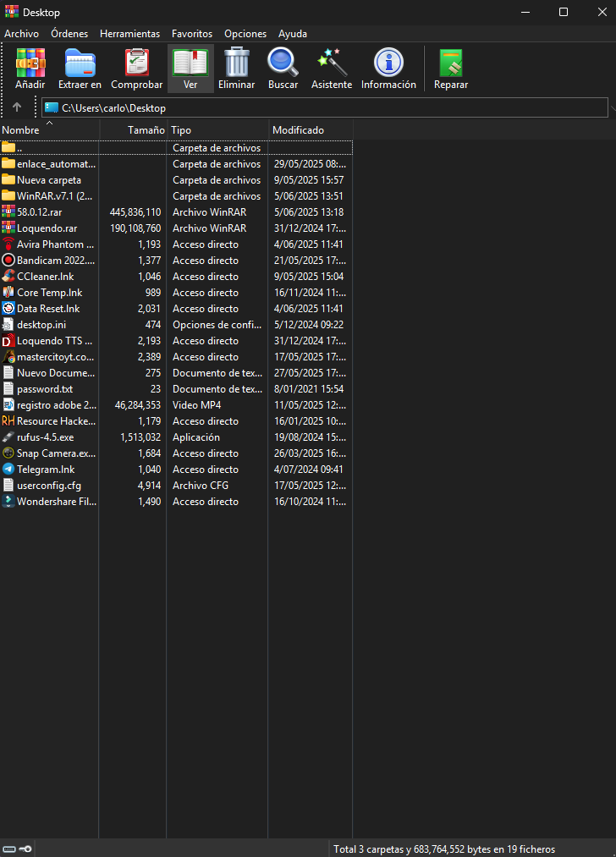Click the Eliminar trash icon
616x857 pixels.
tap(237, 63)
